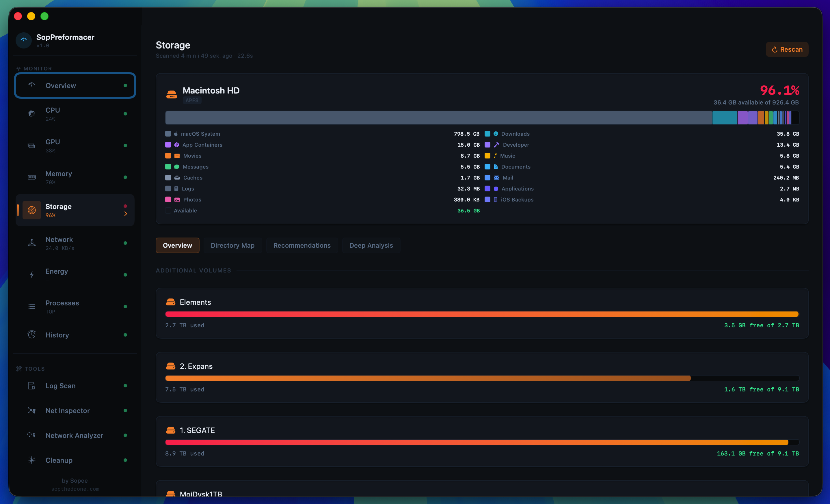Click the Macintosh HD usage bar
The height and width of the screenshot is (504, 830).
[482, 117]
